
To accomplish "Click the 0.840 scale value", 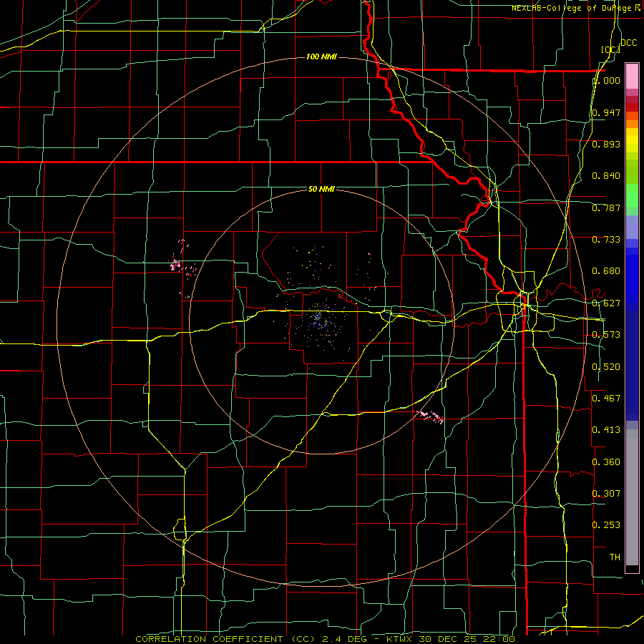I will pos(606,176).
